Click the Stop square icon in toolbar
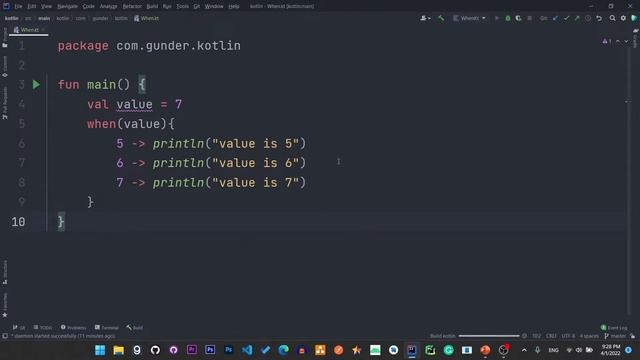640x360 pixels. pos(529,18)
